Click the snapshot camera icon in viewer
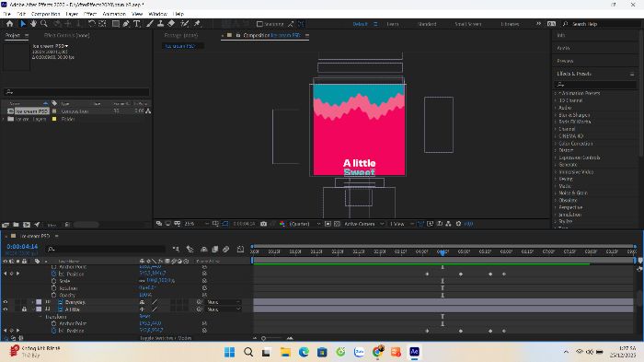Image resolution: width=644 pixels, height=362 pixels. coord(264,224)
